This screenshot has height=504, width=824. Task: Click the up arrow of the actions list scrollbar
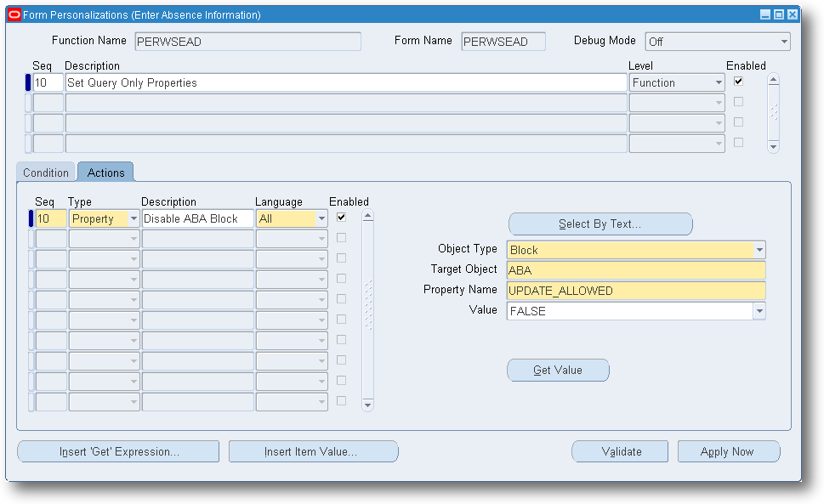pos(368,216)
